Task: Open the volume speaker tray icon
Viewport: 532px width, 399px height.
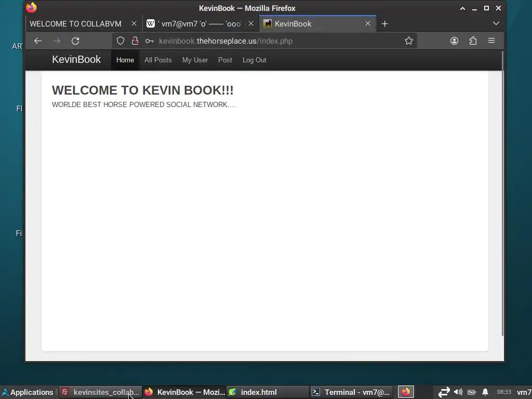Action: click(x=458, y=392)
